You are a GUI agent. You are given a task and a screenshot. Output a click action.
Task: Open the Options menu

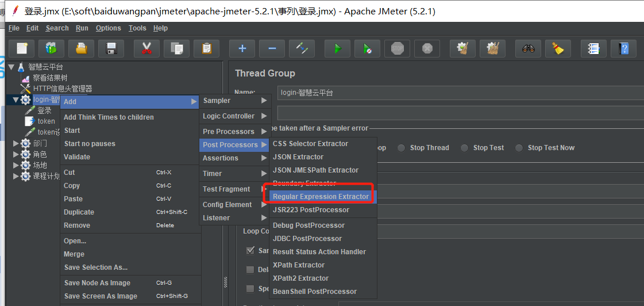[109, 28]
